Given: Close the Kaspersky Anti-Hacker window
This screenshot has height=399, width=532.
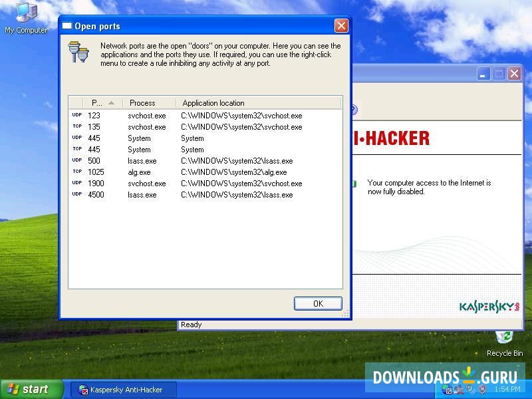Looking at the screenshot, I should 514,73.
